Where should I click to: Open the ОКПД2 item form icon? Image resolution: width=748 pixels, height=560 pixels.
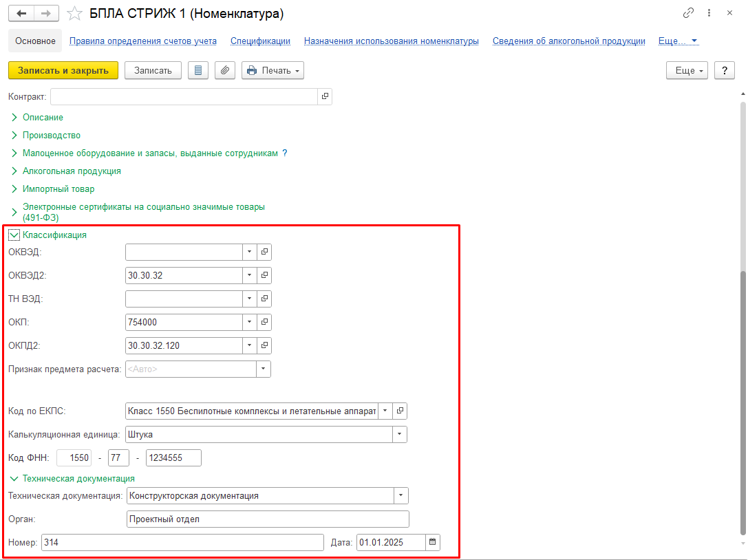264,345
